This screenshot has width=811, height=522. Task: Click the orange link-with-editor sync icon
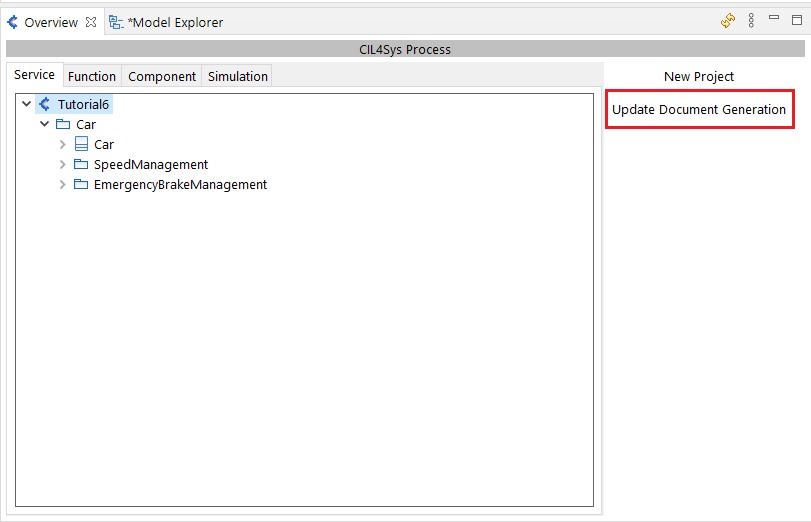pyautogui.click(x=728, y=21)
